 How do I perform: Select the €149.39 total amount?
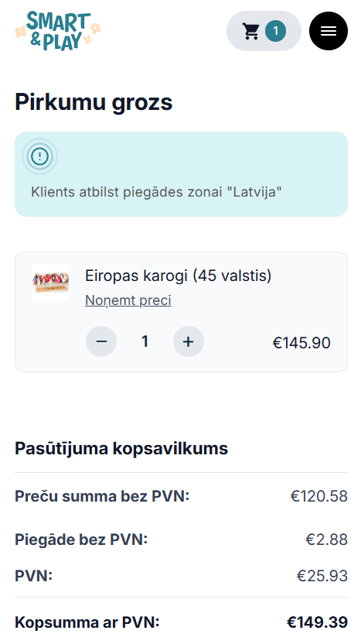[x=317, y=622]
